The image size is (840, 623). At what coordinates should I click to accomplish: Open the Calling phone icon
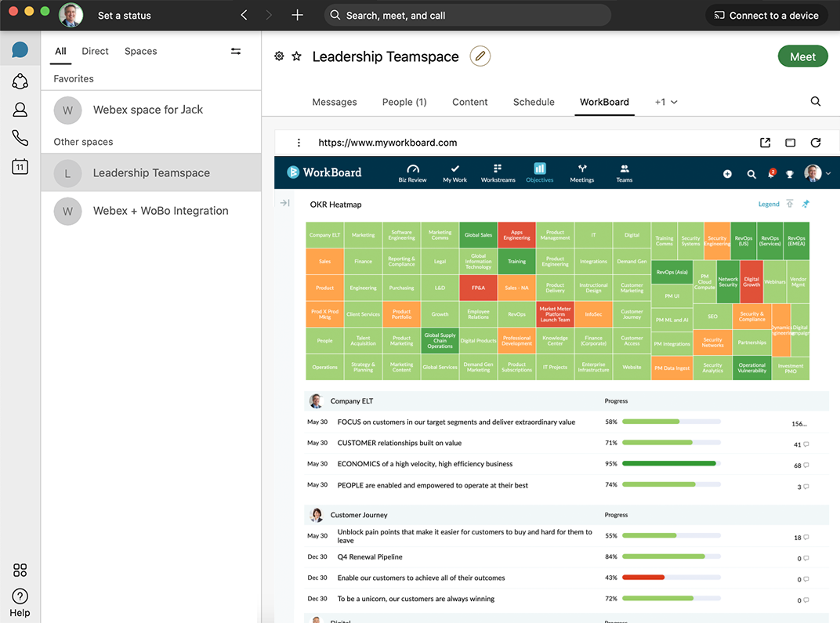coord(20,138)
